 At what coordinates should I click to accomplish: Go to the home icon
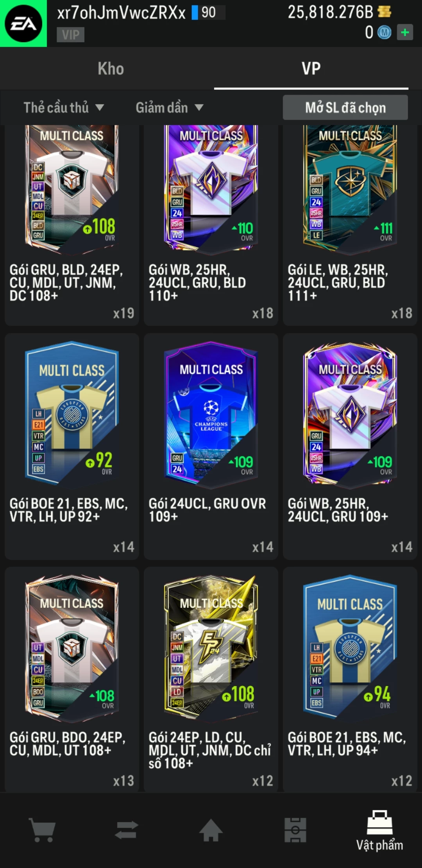tap(211, 830)
